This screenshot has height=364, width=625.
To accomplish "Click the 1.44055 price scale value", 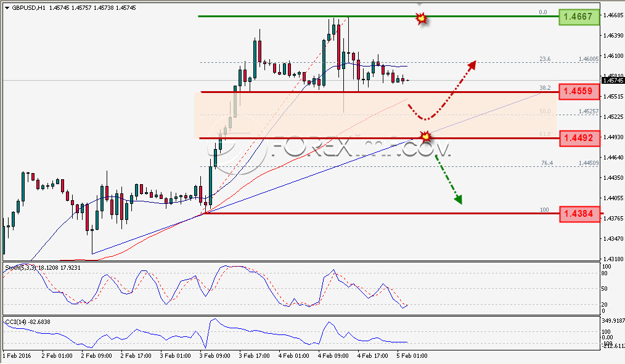I will 613,198.
